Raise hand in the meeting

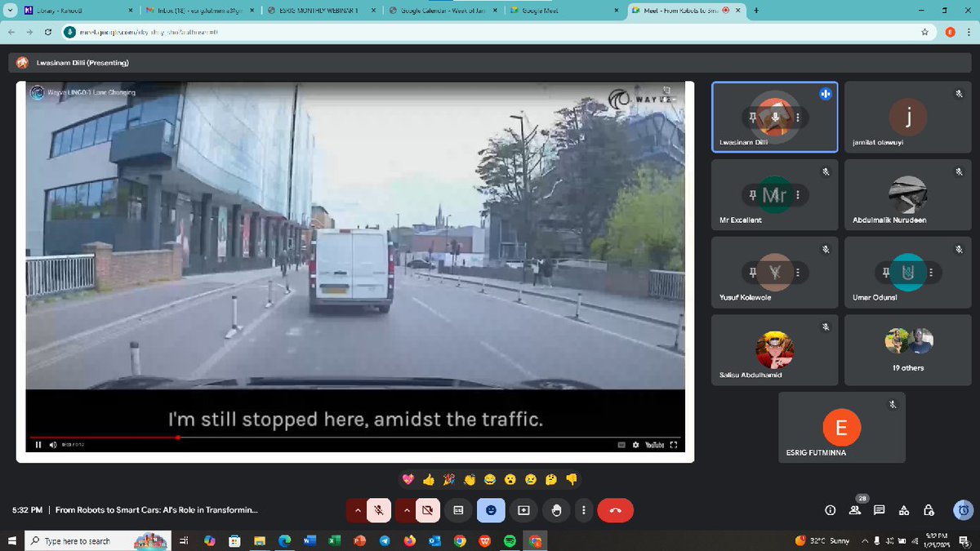point(556,510)
